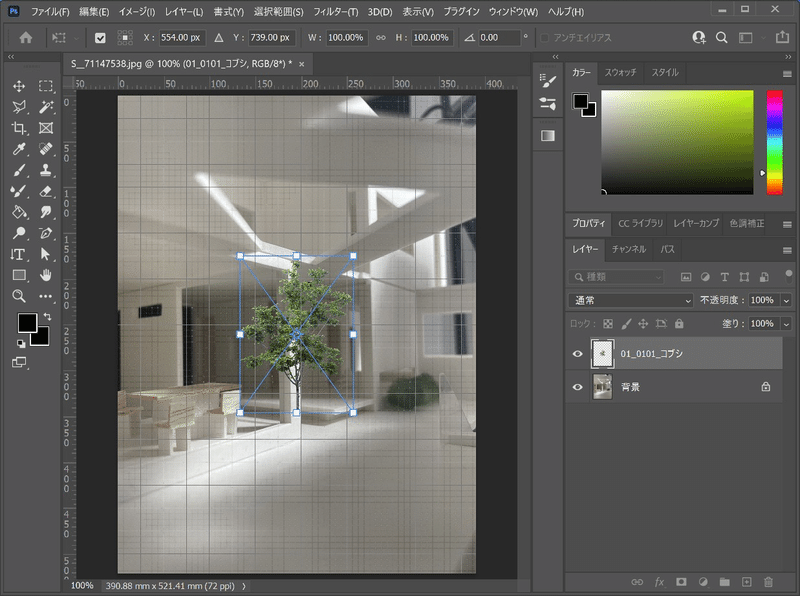Pick the Smudge tool

tap(46, 212)
